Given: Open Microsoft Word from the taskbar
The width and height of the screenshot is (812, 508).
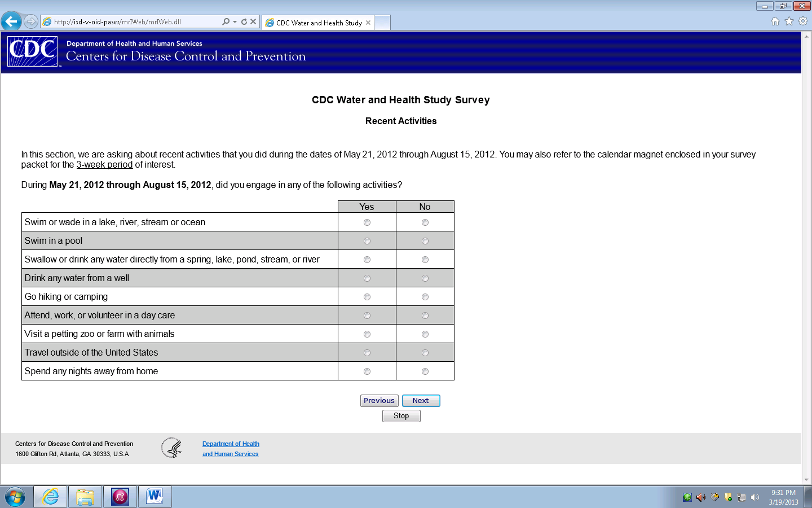Looking at the screenshot, I should coord(155,497).
